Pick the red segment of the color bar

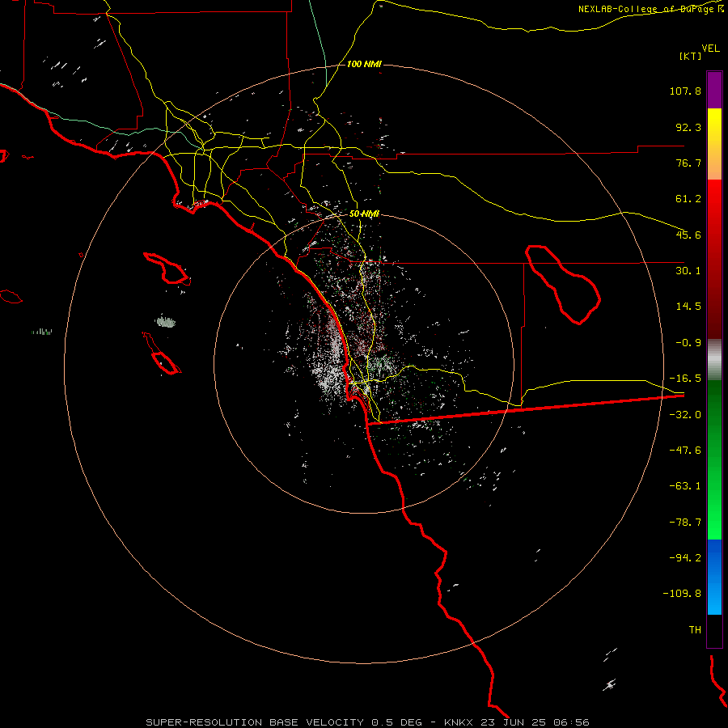714,259
